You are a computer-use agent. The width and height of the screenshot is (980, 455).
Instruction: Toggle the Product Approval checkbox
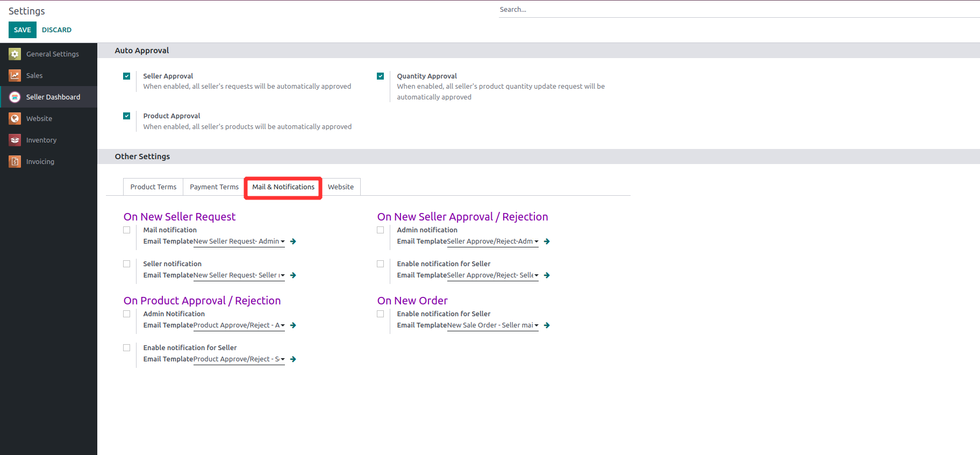click(127, 116)
